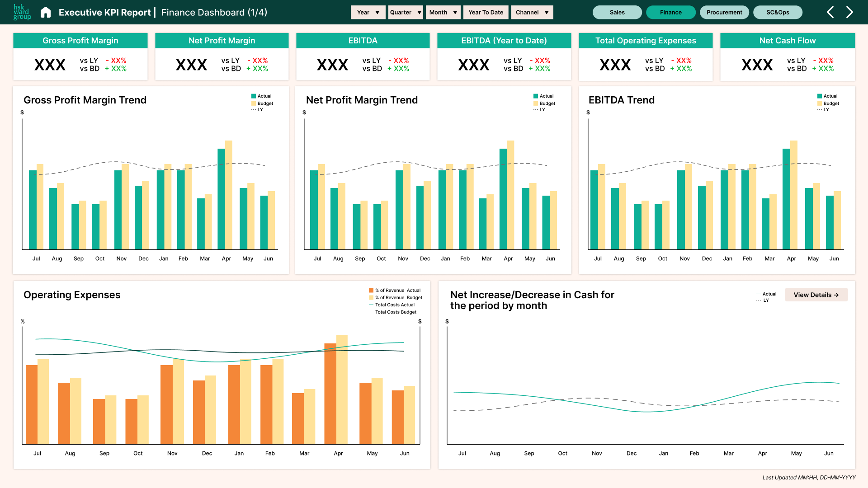Open the Month filter dropdown
Viewport: 868px width, 488px height.
[x=443, y=12]
